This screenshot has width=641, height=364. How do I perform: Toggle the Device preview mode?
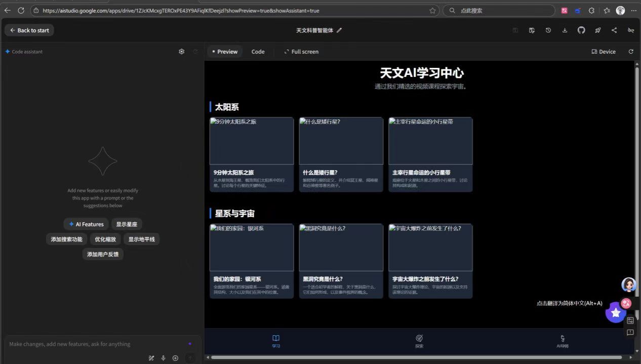point(604,52)
